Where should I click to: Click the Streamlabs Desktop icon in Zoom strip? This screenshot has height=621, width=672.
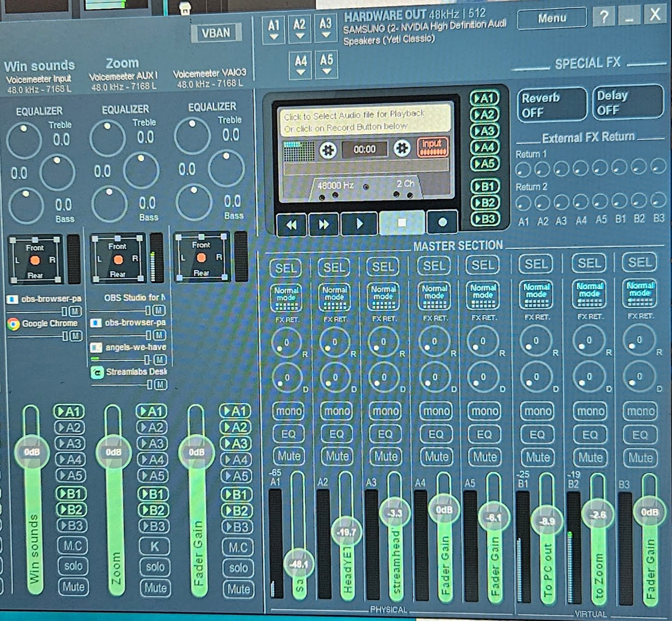pyautogui.click(x=97, y=372)
